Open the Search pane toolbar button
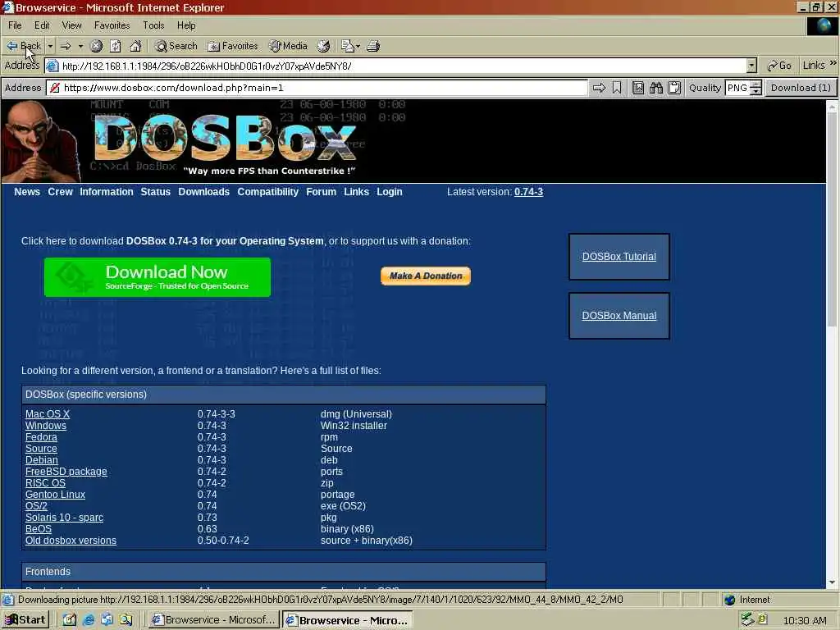Image resolution: width=840 pixels, height=630 pixels. (x=176, y=46)
